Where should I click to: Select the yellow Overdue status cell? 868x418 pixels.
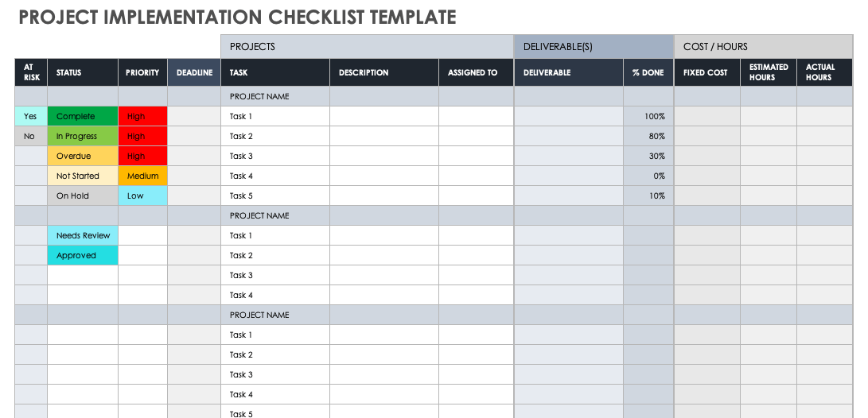pos(83,157)
